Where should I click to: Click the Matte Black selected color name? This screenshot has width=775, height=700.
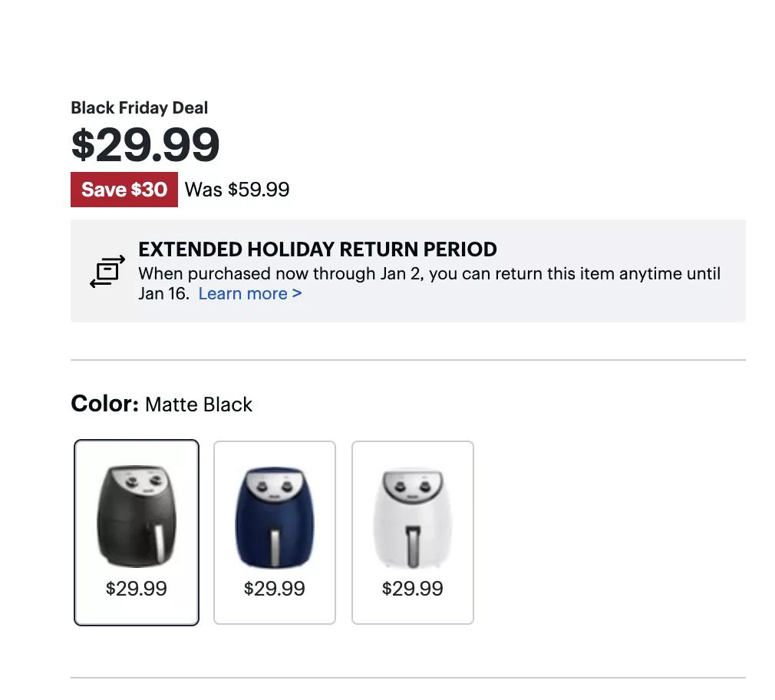[199, 404]
